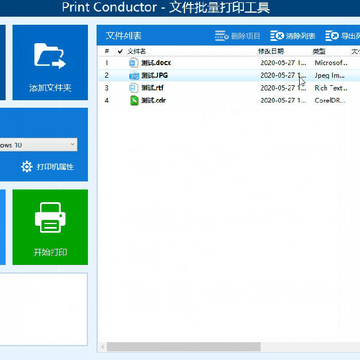Click the 删除项目 button text
360x360 pixels.
[x=245, y=36]
